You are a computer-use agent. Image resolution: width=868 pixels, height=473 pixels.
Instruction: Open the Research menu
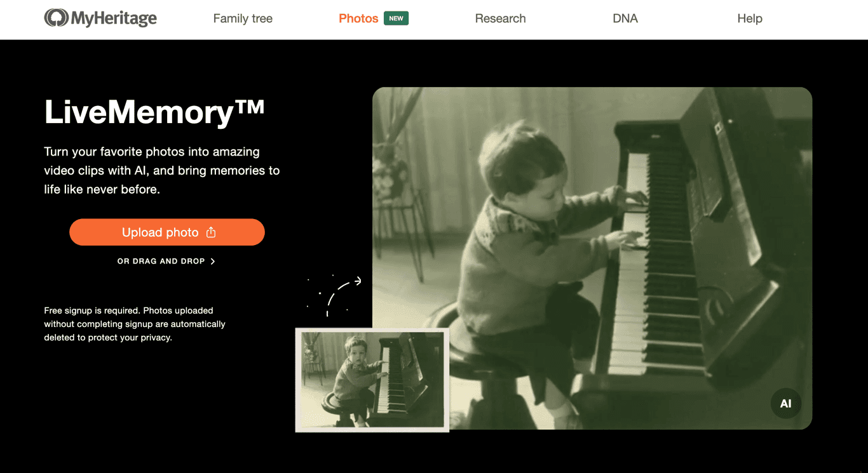[500, 18]
